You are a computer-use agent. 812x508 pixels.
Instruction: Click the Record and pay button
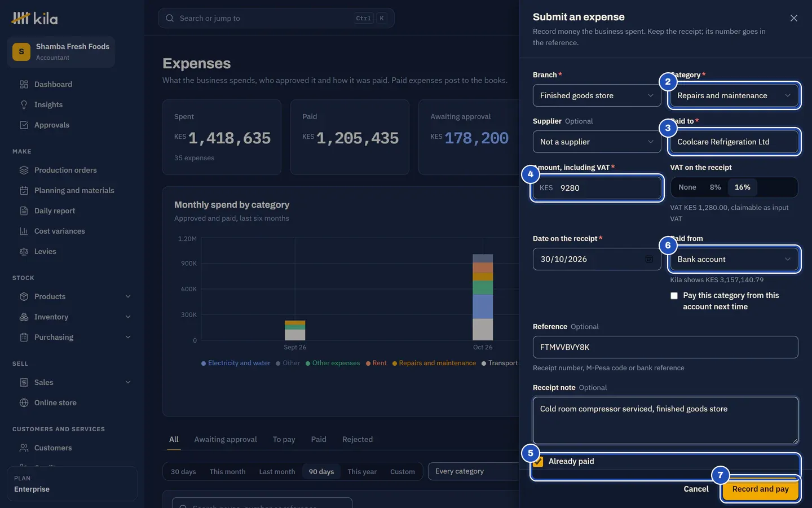click(x=760, y=489)
